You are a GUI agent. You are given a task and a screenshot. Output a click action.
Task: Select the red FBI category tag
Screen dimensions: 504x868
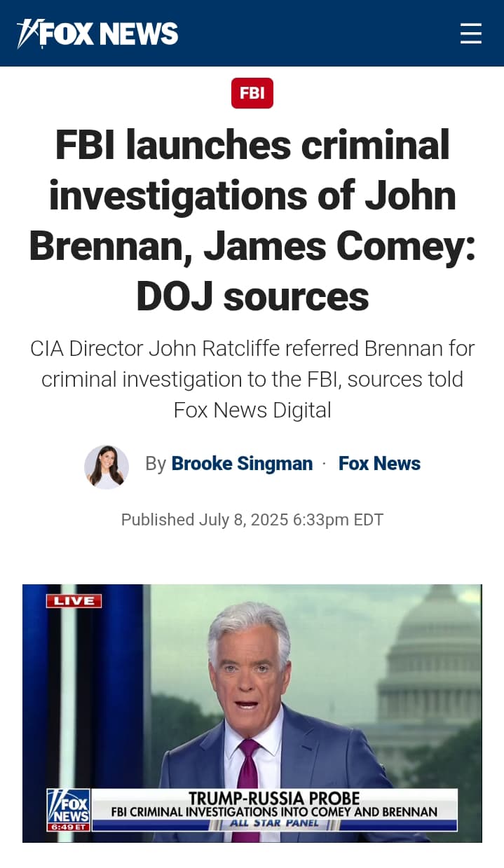252,93
